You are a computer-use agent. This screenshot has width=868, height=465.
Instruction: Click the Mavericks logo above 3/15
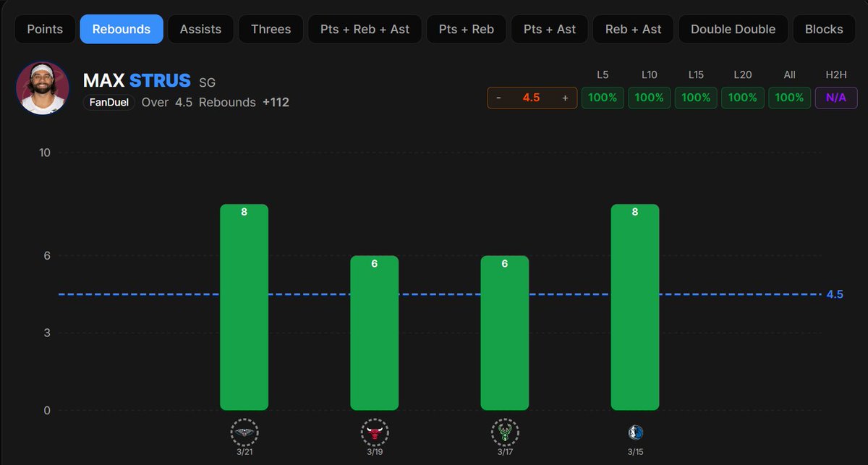point(634,432)
